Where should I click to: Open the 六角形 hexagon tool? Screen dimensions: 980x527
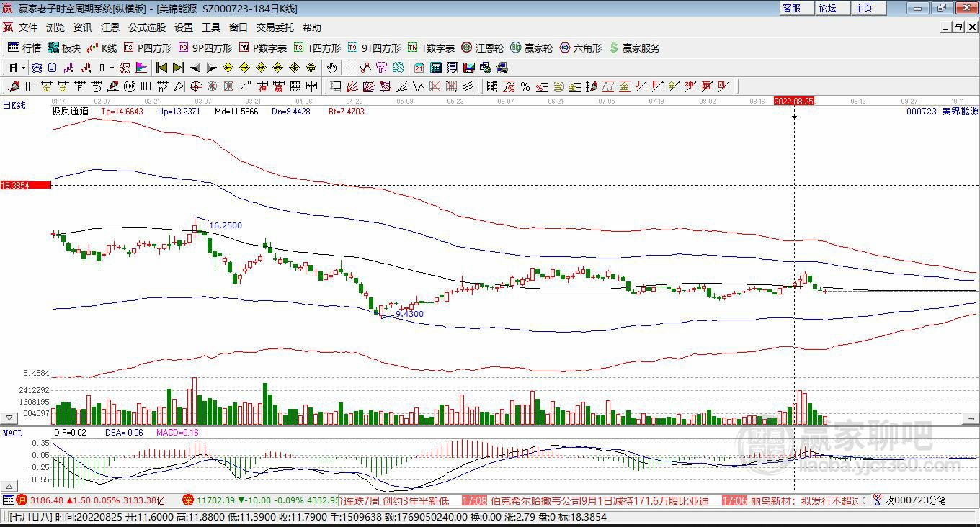click(x=581, y=48)
